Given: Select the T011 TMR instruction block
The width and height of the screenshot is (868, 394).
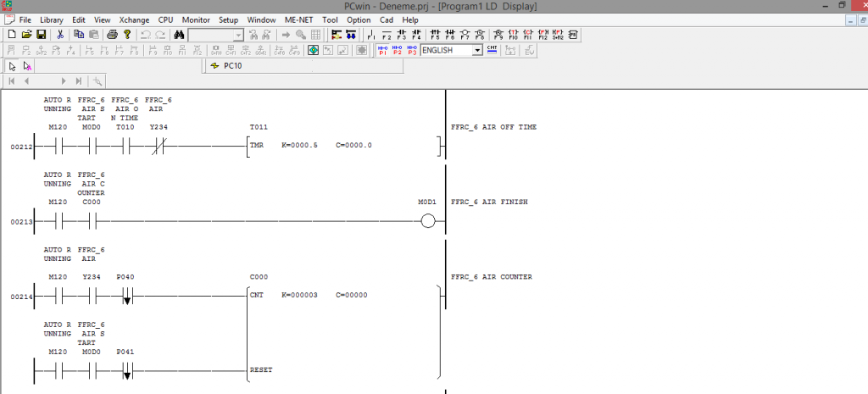Looking at the screenshot, I should click(259, 145).
